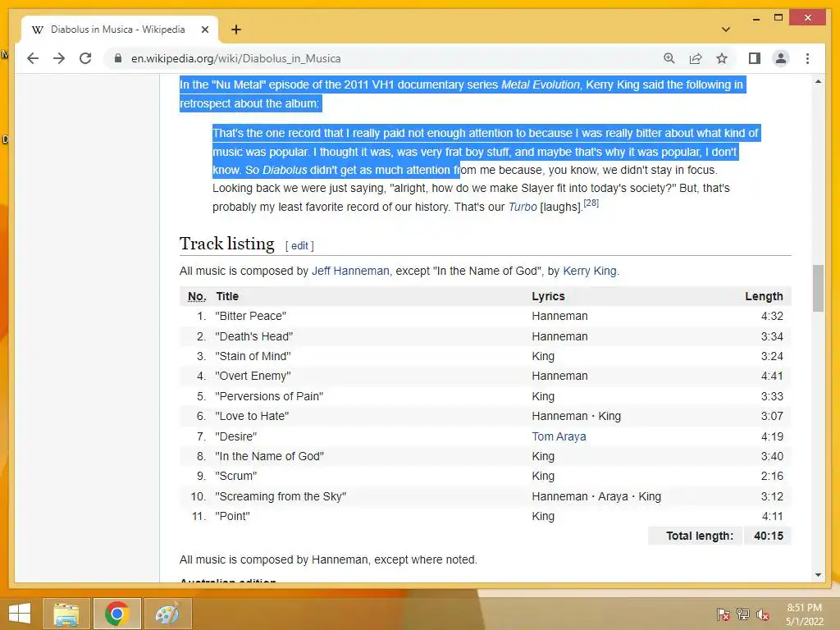Reload the Wikipedia page
840x630 pixels.
(85, 58)
